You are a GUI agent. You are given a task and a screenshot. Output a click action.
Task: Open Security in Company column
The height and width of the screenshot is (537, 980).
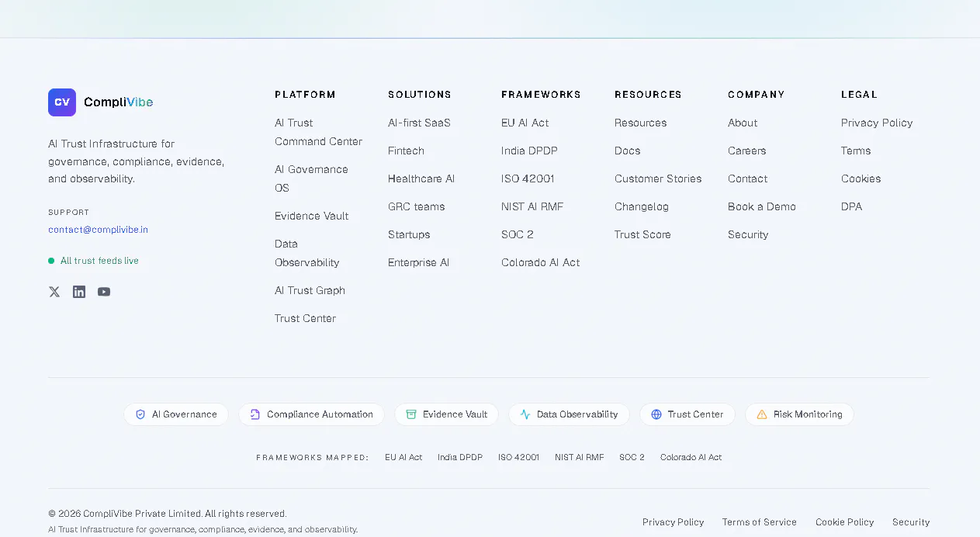748,234
